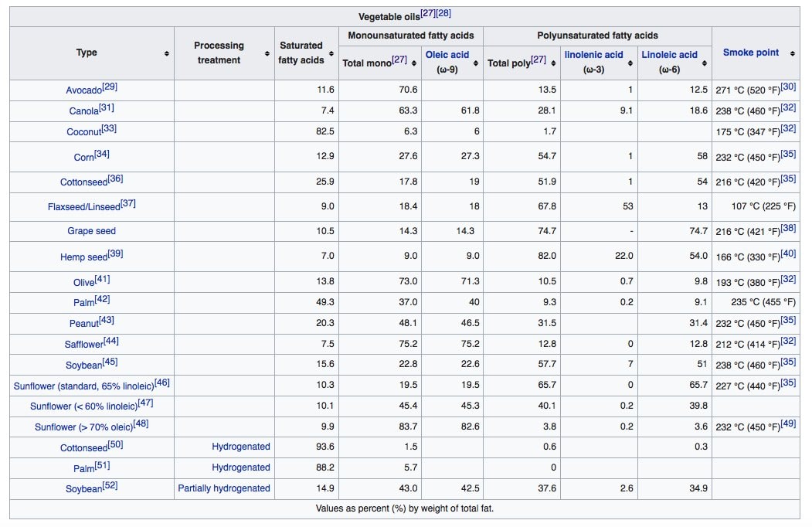Open citation [27] in table caption

point(428,13)
